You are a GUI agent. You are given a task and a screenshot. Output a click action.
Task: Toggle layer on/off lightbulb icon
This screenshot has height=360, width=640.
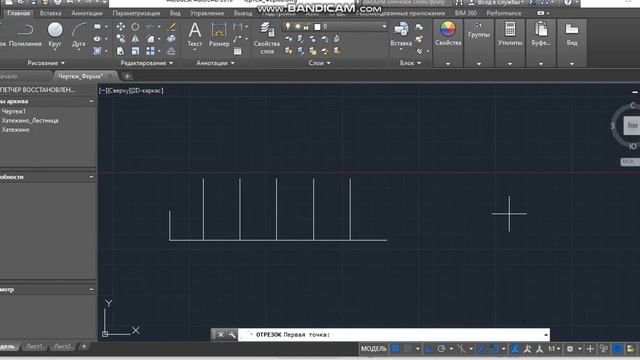click(x=288, y=26)
